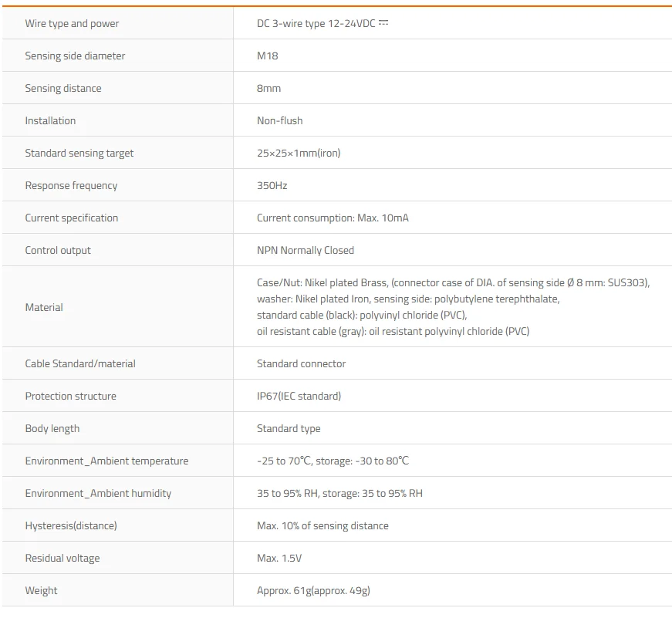Click the 25×25×1mm(iron) target value
Image resolution: width=672 pixels, height=618 pixels.
pos(298,154)
